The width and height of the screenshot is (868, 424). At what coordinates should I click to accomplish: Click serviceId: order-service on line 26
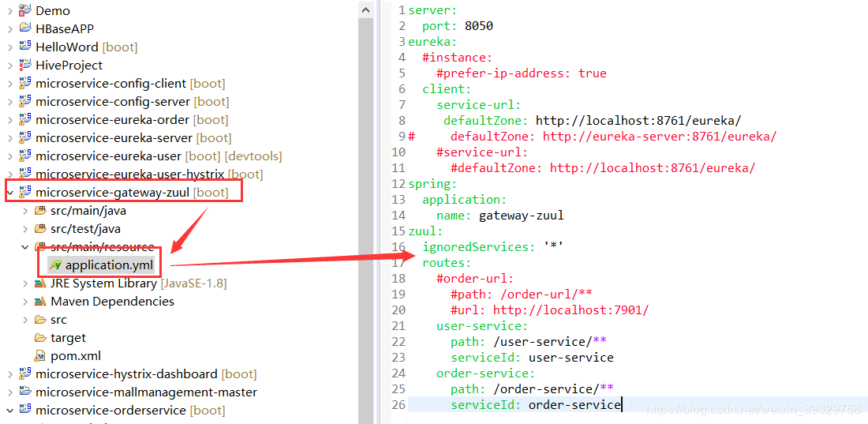(535, 404)
